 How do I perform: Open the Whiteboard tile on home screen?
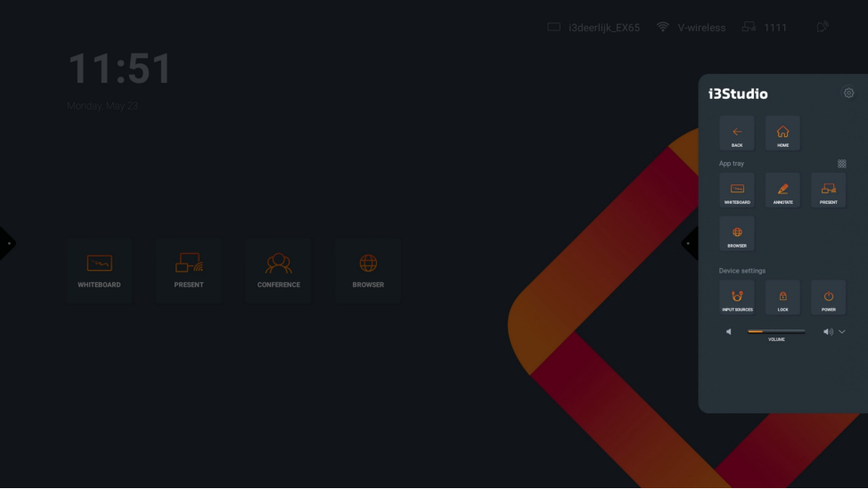tap(99, 271)
